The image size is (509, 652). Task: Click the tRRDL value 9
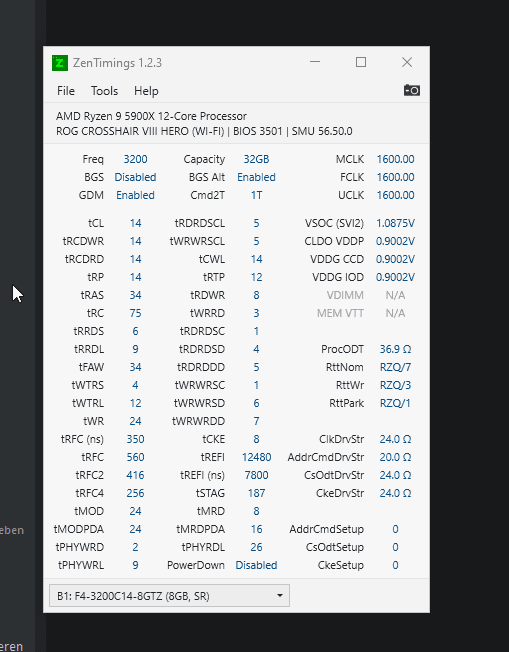[x=135, y=349]
